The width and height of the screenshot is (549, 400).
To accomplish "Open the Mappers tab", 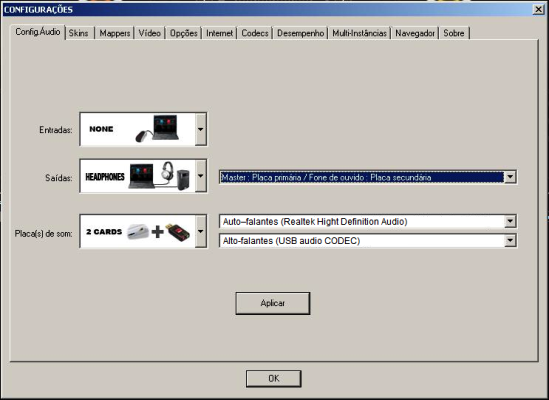I will 114,33.
